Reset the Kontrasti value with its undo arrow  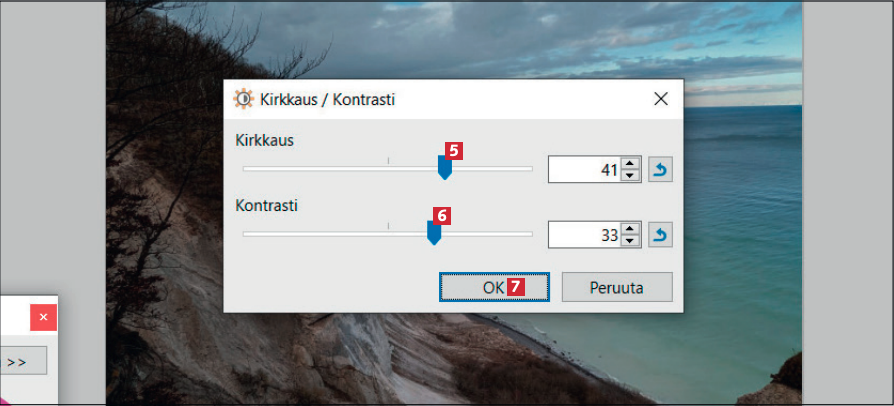660,234
